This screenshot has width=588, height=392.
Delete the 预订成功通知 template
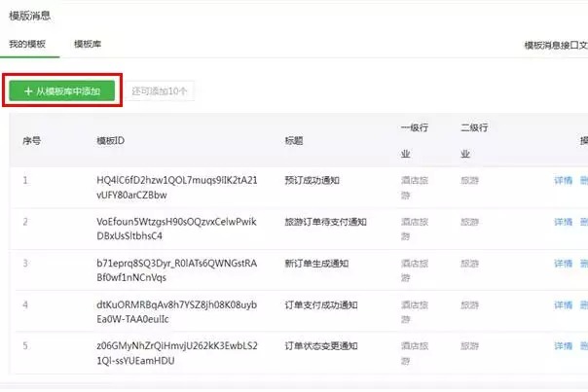pyautogui.click(x=584, y=180)
